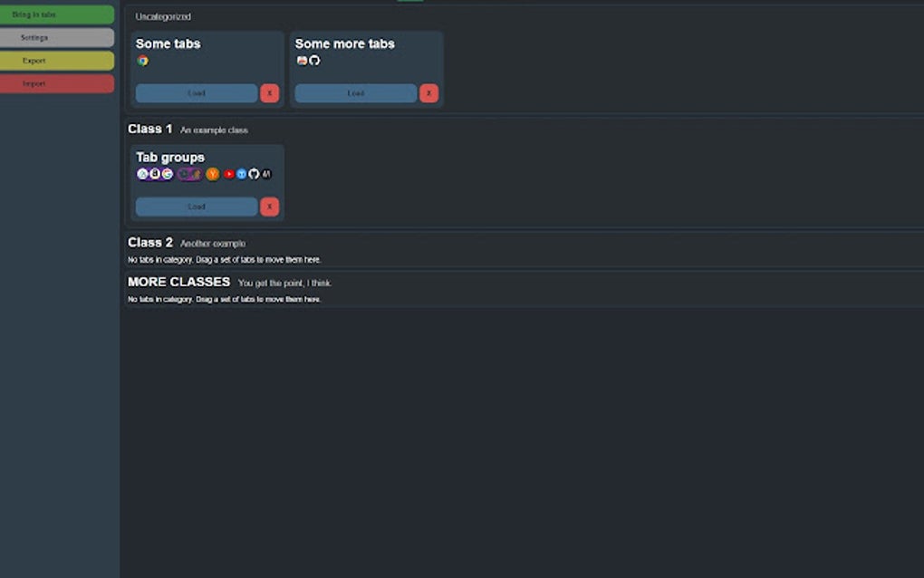The image size is (924, 578).
Task: Click the Medium favicon in Tab groups
Action: pos(266,174)
